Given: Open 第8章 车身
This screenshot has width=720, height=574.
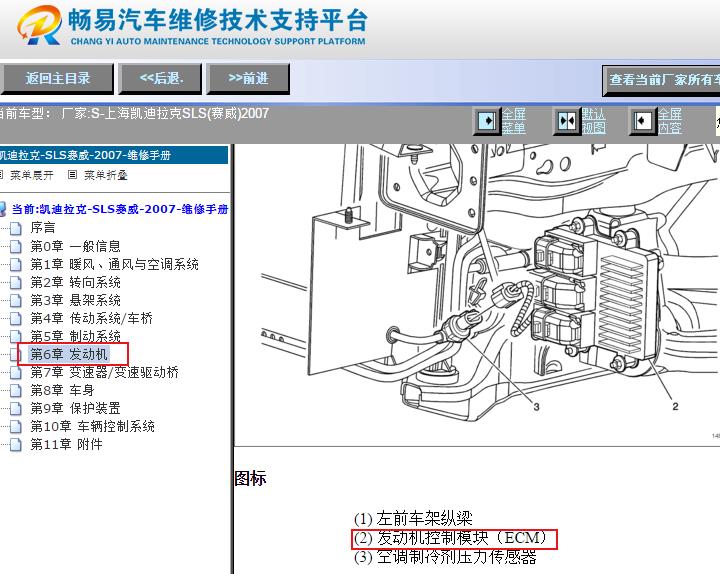Looking at the screenshot, I should 62,390.
